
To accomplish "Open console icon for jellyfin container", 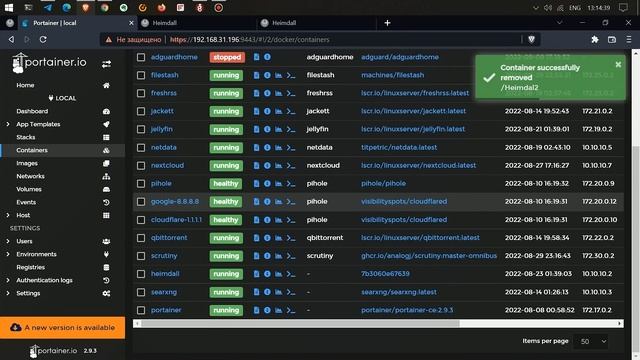I will tap(291, 129).
